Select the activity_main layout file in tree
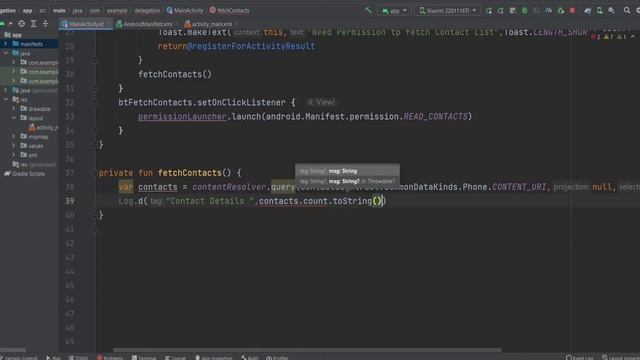Screen dimensions: 640x360 coord(44,127)
